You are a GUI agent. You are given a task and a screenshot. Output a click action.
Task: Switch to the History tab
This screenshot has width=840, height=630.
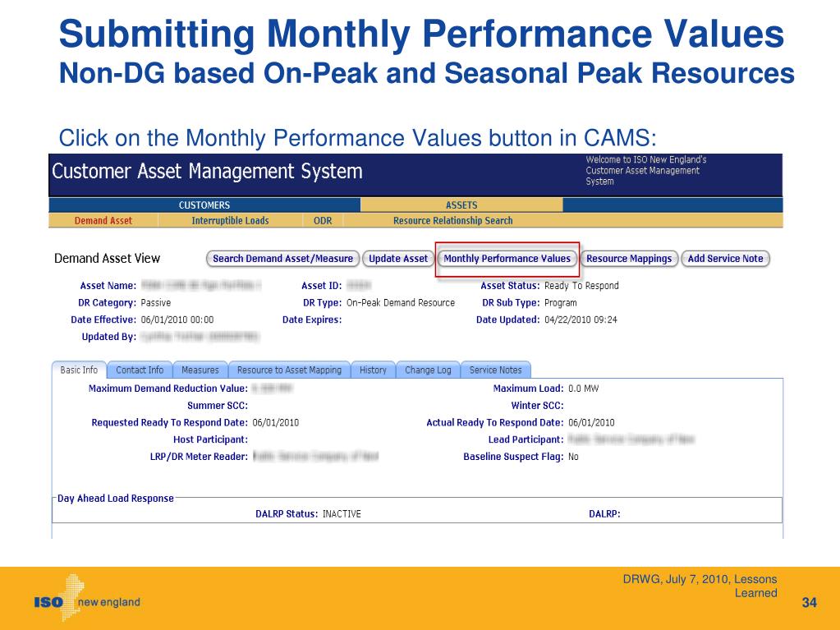pos(373,370)
